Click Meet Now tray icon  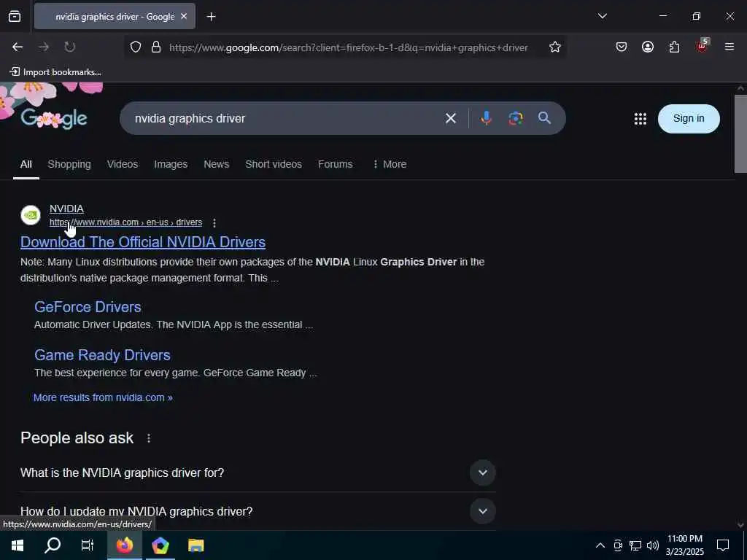618,545
